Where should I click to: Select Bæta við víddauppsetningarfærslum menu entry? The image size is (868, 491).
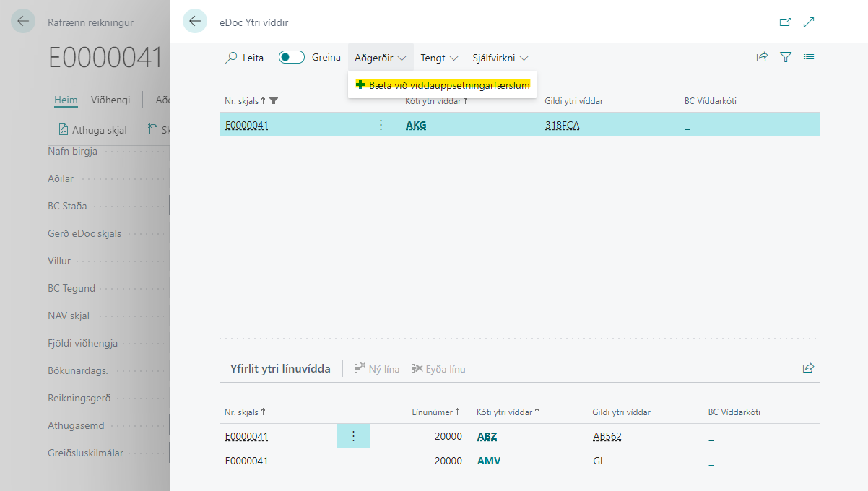(x=443, y=85)
